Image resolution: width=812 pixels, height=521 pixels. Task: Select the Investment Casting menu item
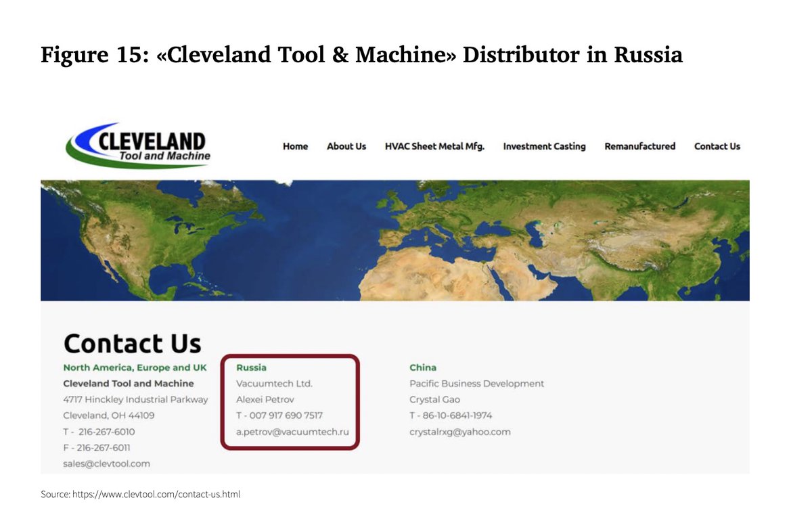click(544, 146)
